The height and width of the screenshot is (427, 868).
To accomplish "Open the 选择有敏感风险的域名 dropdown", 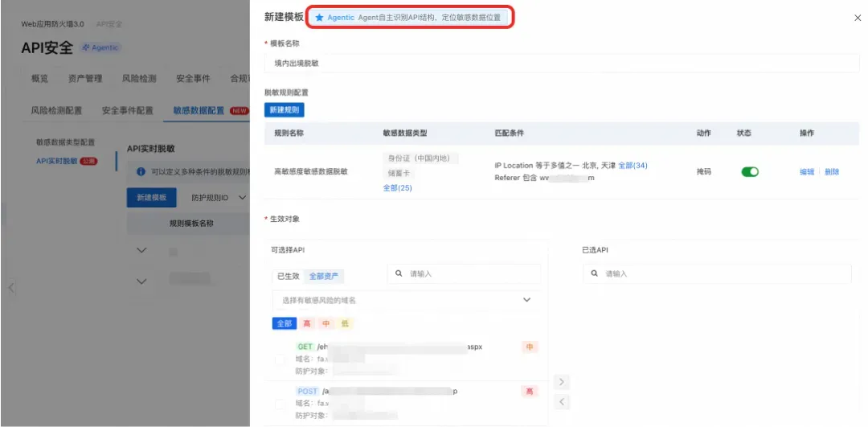I will tap(407, 300).
